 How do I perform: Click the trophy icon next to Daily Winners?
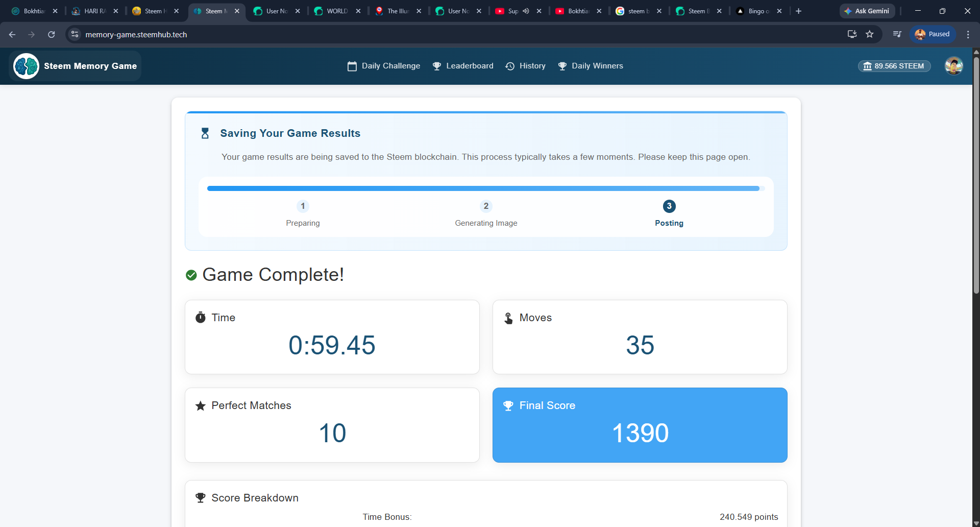click(562, 66)
